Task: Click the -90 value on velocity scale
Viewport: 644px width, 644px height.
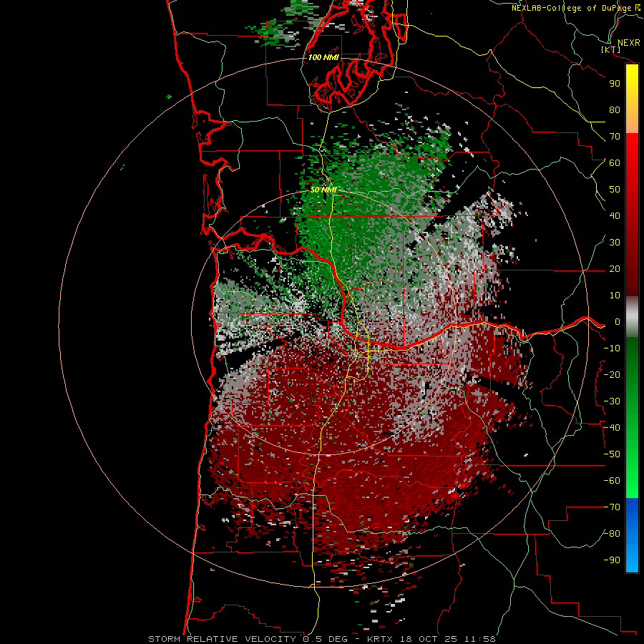Action: (612, 560)
